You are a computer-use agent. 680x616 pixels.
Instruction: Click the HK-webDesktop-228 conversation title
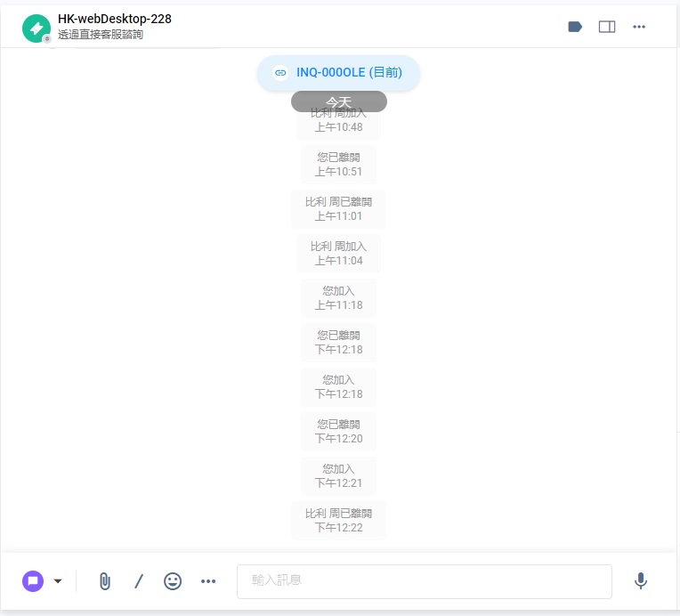pyautogui.click(x=115, y=19)
